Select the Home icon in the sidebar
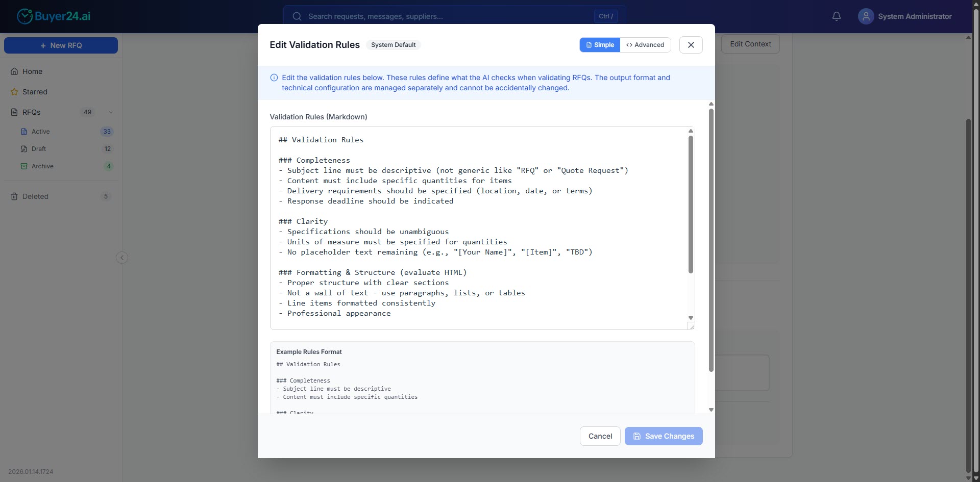 [x=13, y=71]
